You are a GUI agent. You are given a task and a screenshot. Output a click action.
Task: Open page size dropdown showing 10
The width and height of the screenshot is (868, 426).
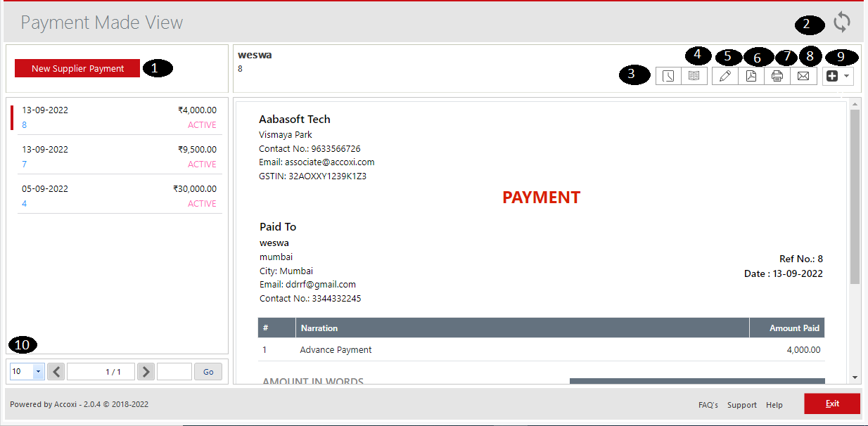point(27,371)
